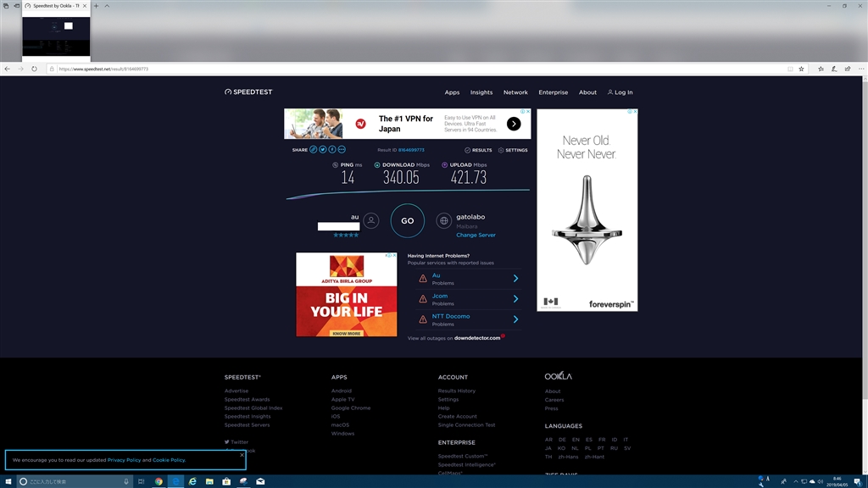Click the volume tray icon
The image size is (868, 488).
[x=821, y=481]
